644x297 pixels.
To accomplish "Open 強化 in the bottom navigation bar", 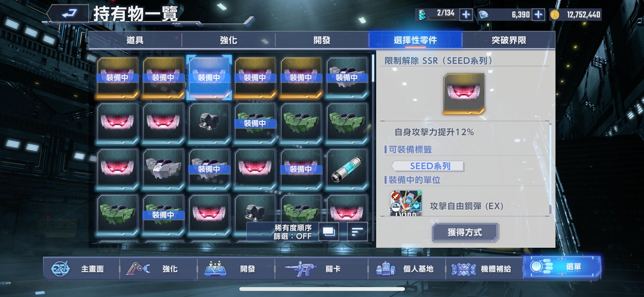I will point(158,268).
